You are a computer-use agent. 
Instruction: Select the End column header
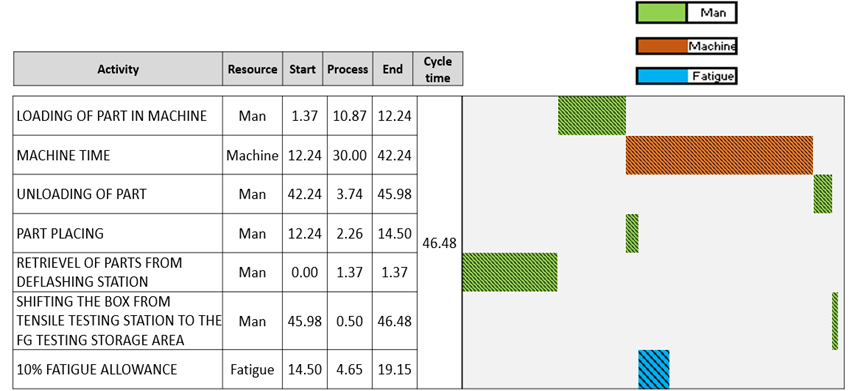coord(393,69)
